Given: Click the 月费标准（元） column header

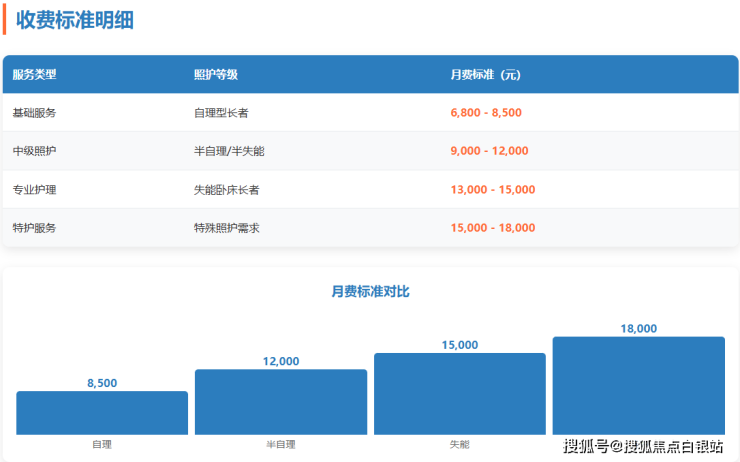Looking at the screenshot, I should click(486, 75).
